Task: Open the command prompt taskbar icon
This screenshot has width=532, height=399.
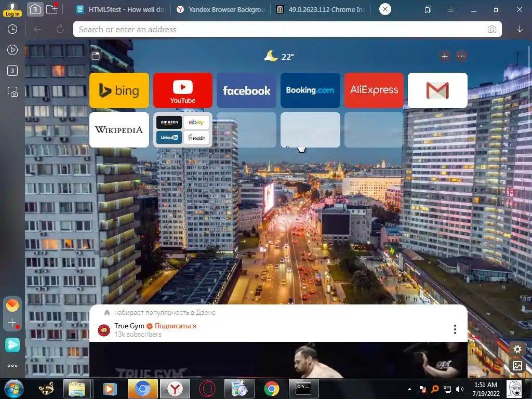Action: coord(303,389)
